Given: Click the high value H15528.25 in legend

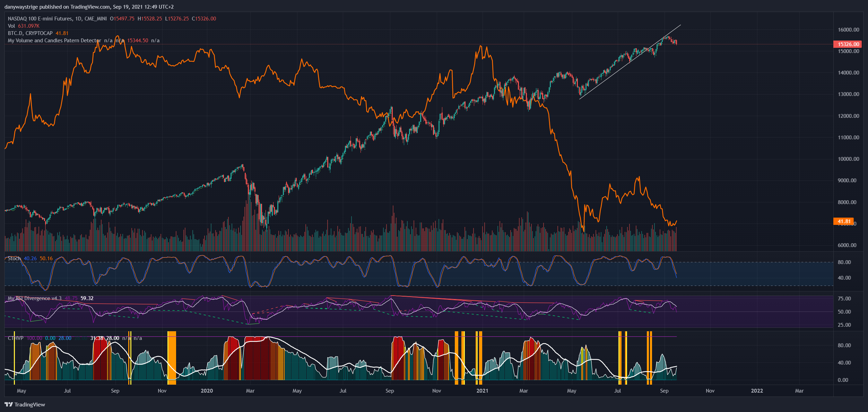Looking at the screenshot, I should click(x=150, y=19).
